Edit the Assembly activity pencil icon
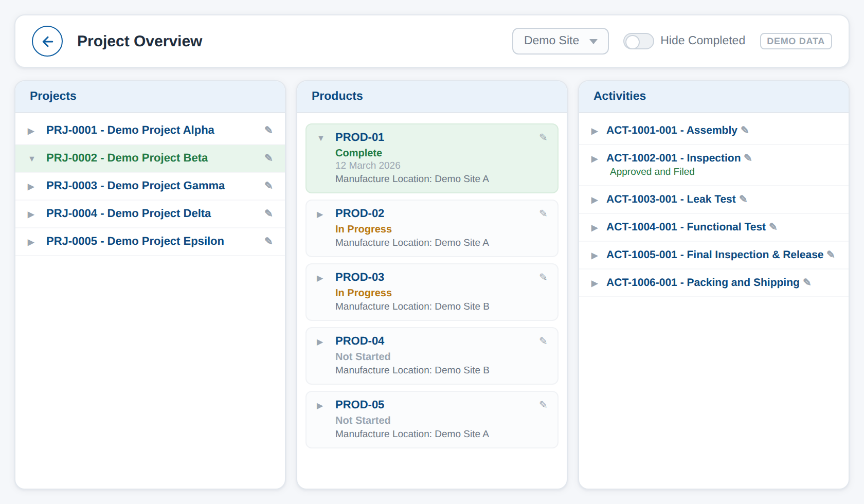This screenshot has height=504, width=864. [745, 130]
